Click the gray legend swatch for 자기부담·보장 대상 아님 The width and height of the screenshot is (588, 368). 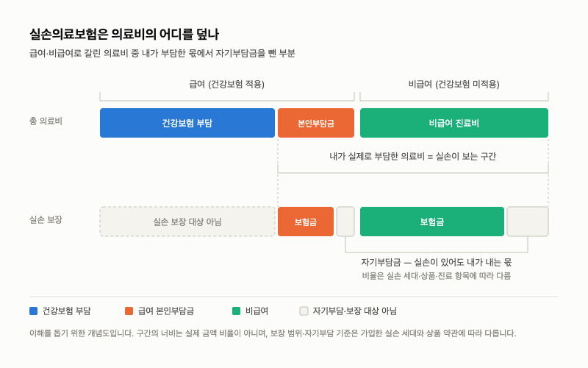pyautogui.click(x=304, y=311)
